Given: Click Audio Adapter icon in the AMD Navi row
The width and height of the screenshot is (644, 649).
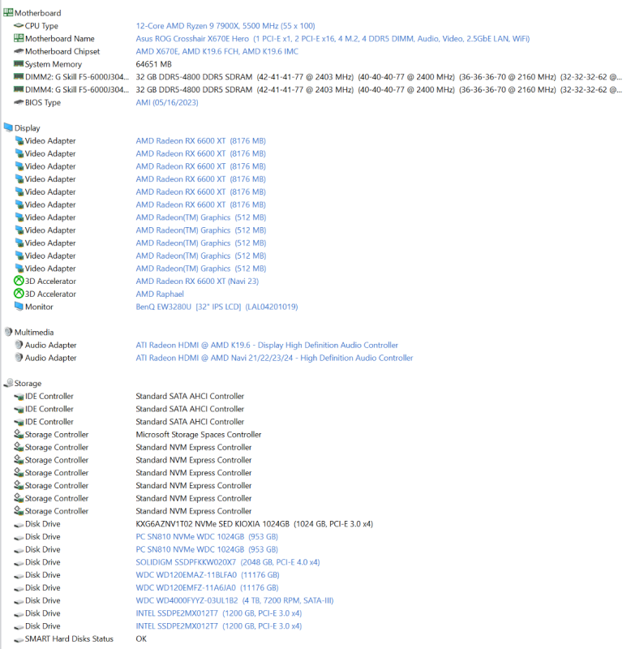Looking at the screenshot, I should (x=19, y=358).
